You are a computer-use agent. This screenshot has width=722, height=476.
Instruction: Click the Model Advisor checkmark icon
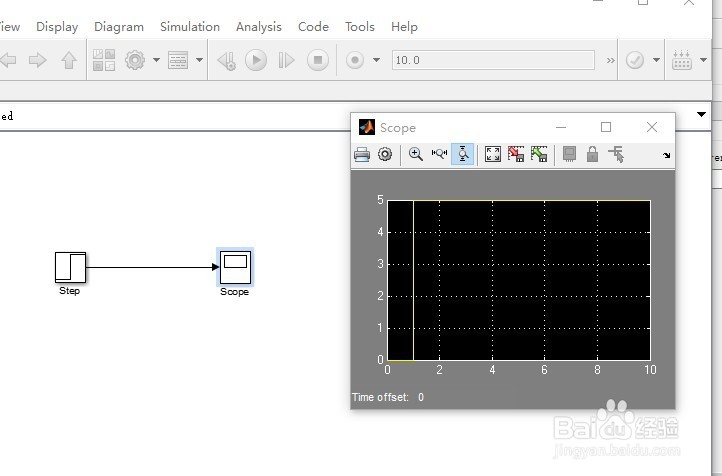tap(635, 60)
